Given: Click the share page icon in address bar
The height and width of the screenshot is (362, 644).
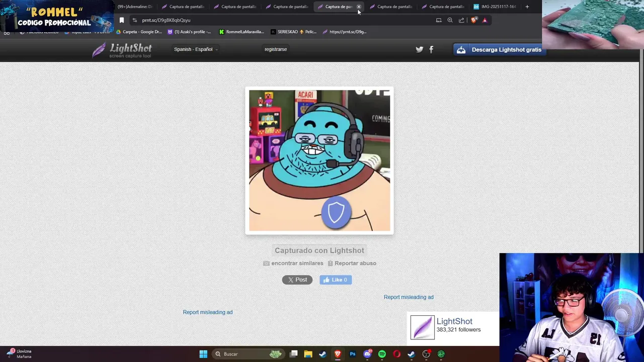Looking at the screenshot, I should coord(461,20).
